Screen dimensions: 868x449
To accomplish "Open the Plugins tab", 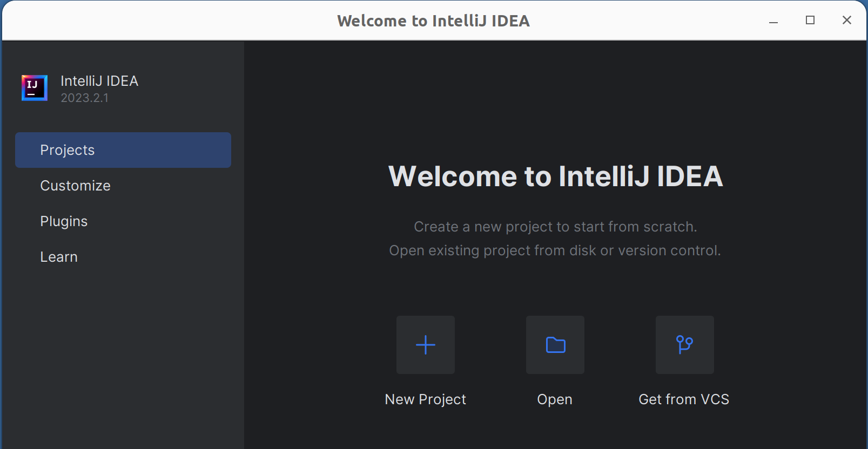I will [x=64, y=221].
